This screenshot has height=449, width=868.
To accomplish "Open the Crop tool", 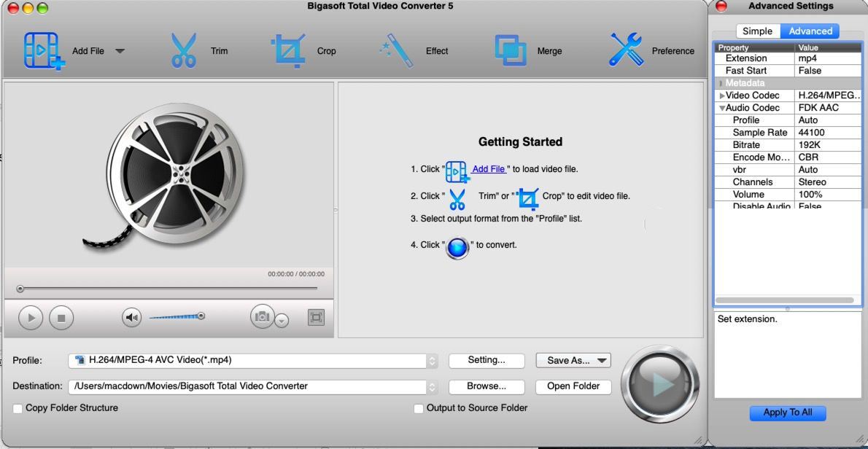I will [x=288, y=50].
